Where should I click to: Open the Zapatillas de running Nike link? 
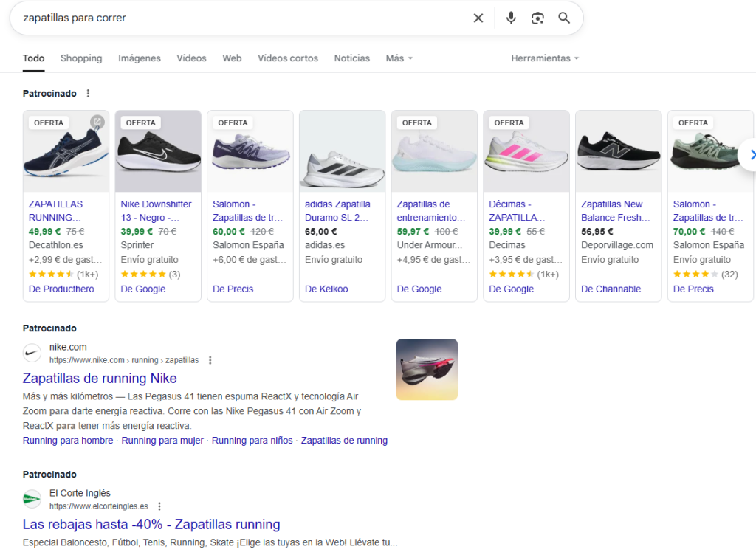tap(100, 379)
